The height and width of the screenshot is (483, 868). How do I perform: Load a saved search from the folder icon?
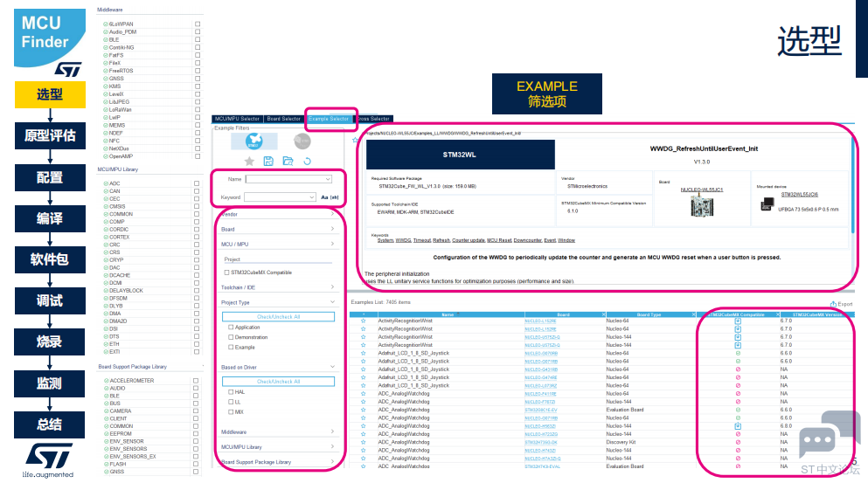(288, 161)
